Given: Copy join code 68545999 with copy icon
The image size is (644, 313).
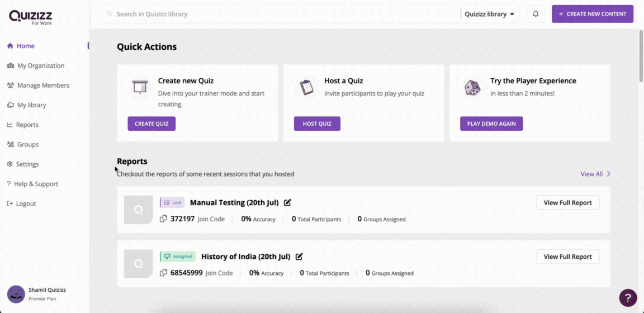Looking at the screenshot, I should pyautogui.click(x=163, y=273).
